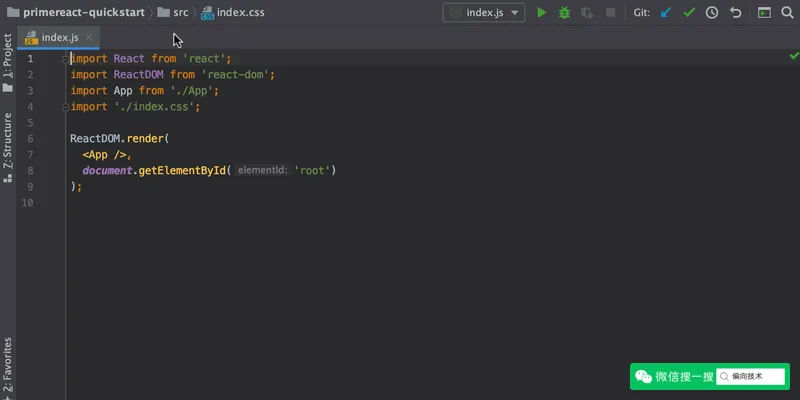Screen dimensions: 800x400
Task: Start debugging with the bug icon
Action: point(564,13)
